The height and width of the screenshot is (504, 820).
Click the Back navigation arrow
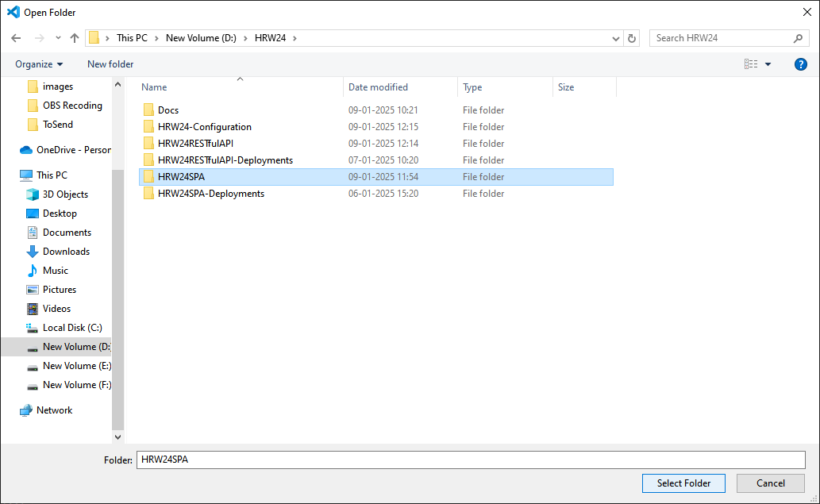pyautogui.click(x=16, y=38)
